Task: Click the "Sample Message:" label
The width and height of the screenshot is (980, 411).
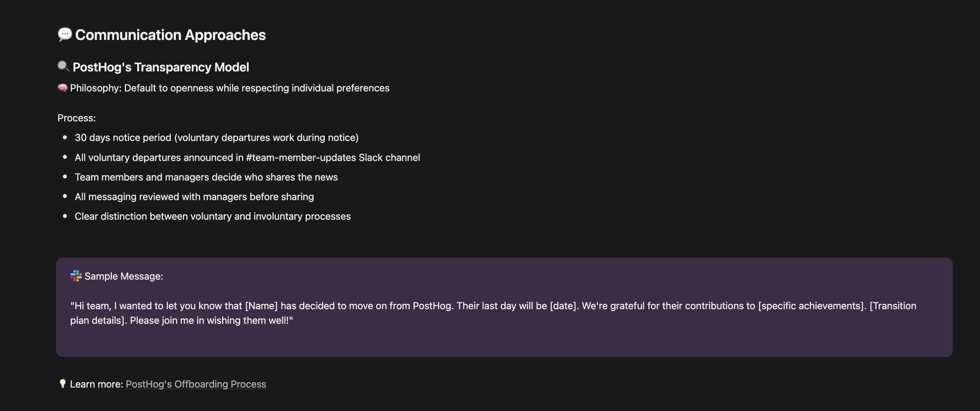Action: (124, 276)
